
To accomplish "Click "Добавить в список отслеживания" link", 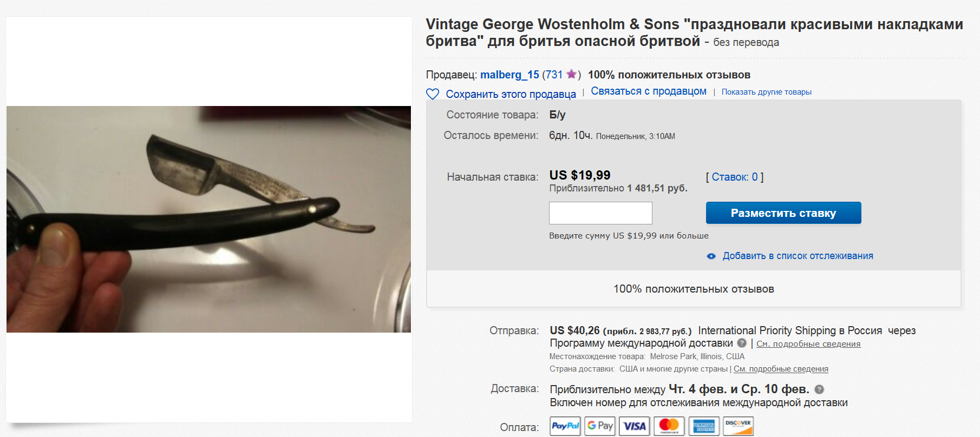I will (x=798, y=256).
